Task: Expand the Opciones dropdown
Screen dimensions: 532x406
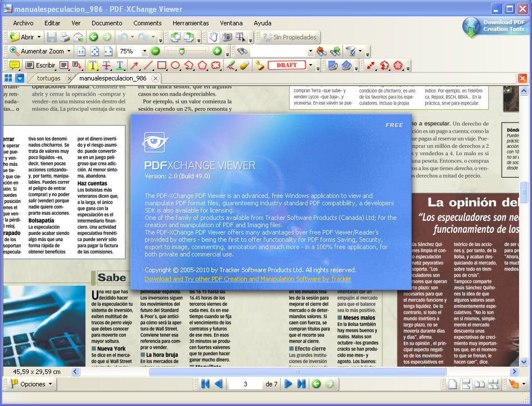Action: point(51,384)
